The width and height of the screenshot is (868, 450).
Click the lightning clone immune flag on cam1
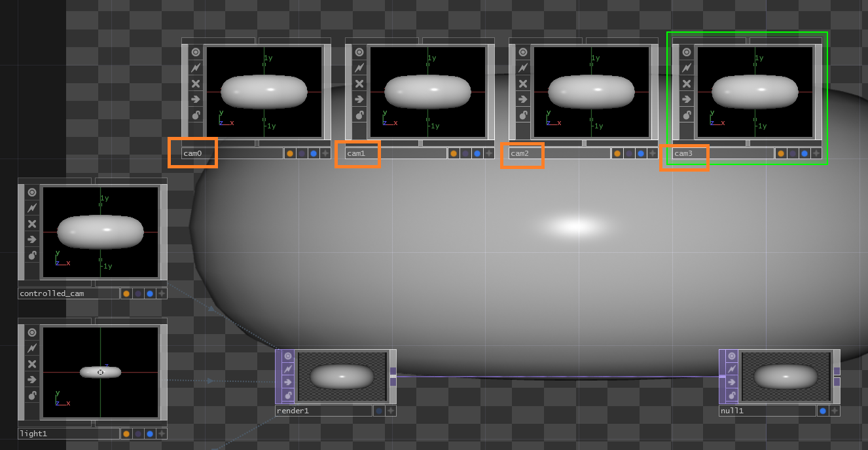[x=359, y=67]
